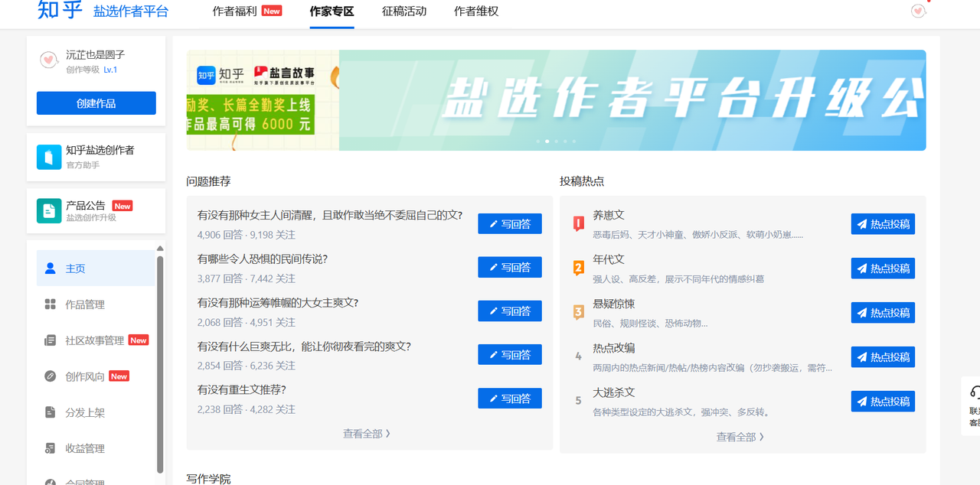Open the 热点改编 hot topic title
Viewport: 980px width, 485px height.
point(614,348)
